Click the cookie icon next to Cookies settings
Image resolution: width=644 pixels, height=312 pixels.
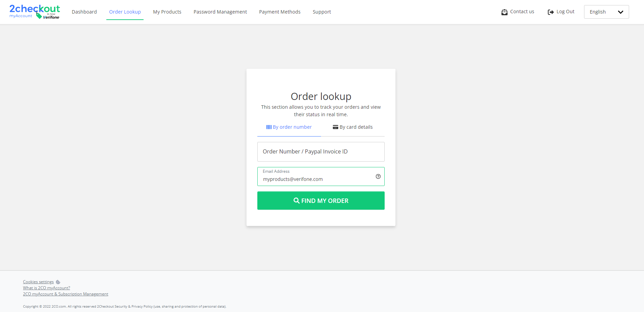click(58, 282)
